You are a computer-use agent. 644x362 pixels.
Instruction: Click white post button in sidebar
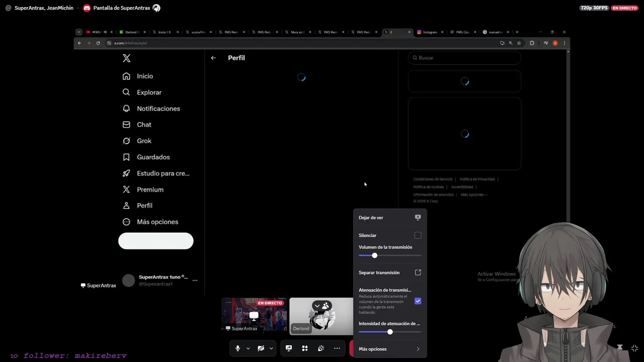(156, 241)
